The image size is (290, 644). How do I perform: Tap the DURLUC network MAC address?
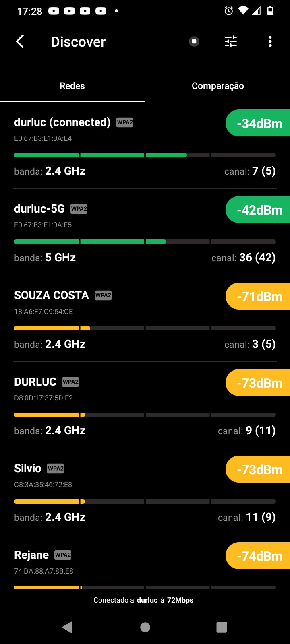coord(43,398)
